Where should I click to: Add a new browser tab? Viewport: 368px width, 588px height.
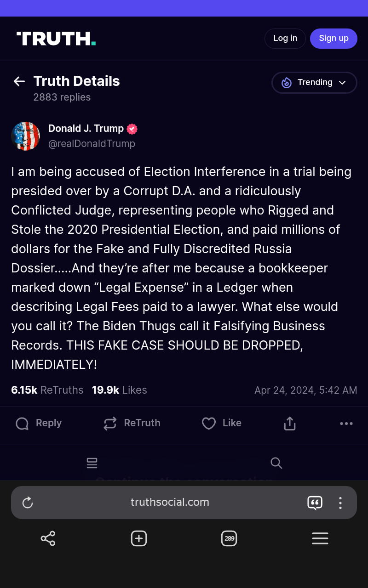pos(139,538)
